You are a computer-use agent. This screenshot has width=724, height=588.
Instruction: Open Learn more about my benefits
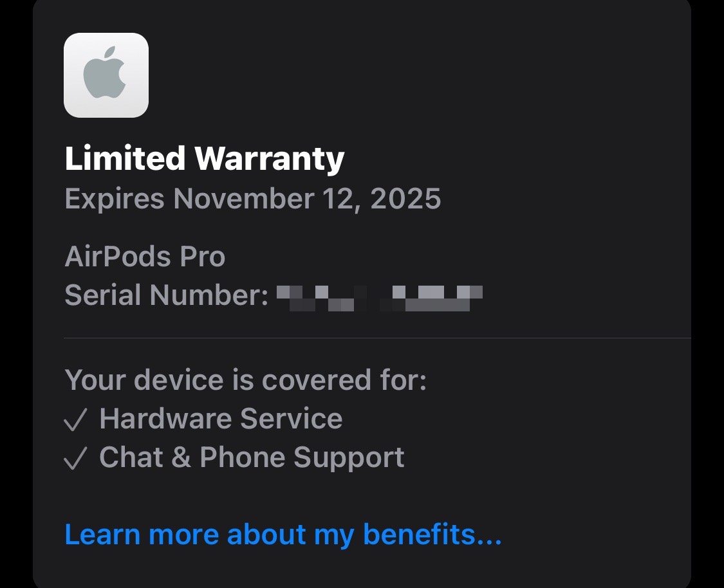(283, 535)
